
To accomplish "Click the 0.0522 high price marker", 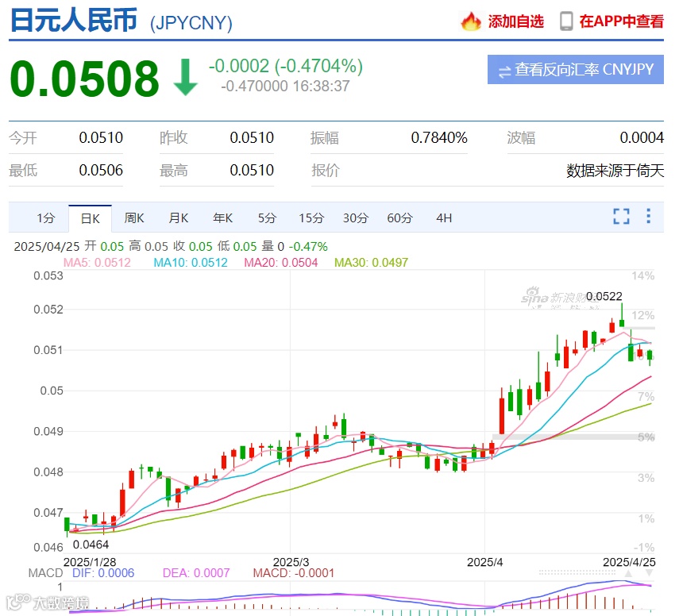I will [604, 297].
